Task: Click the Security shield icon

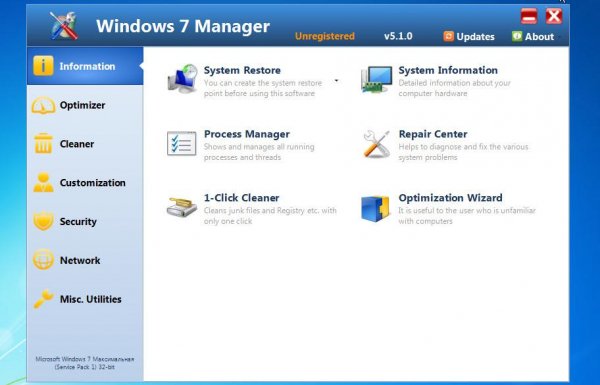Action: point(43,221)
